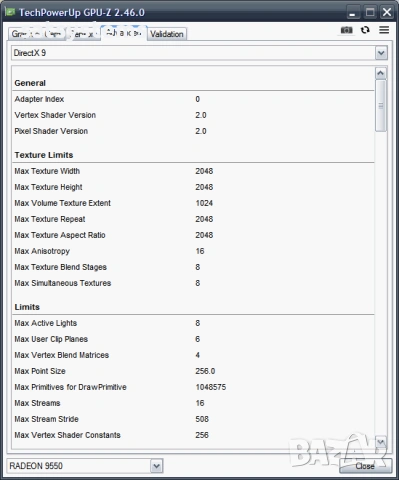Close the window with title bar X

tap(387, 12)
